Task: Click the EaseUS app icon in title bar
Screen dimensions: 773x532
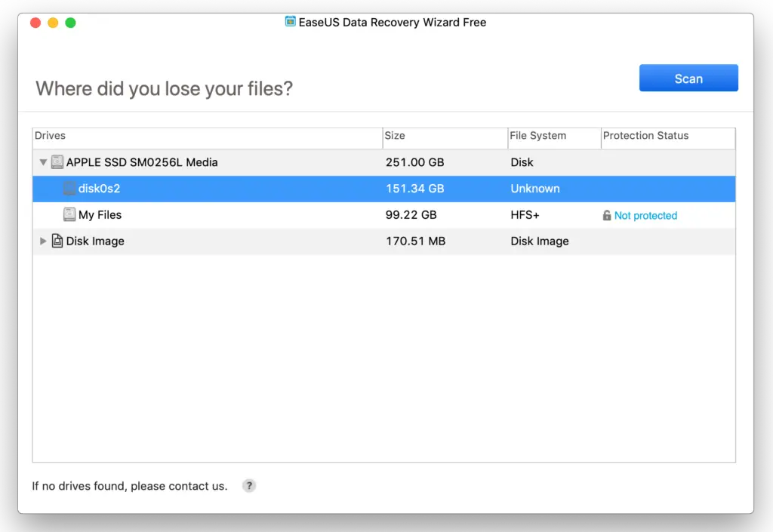Action: pyautogui.click(x=291, y=22)
